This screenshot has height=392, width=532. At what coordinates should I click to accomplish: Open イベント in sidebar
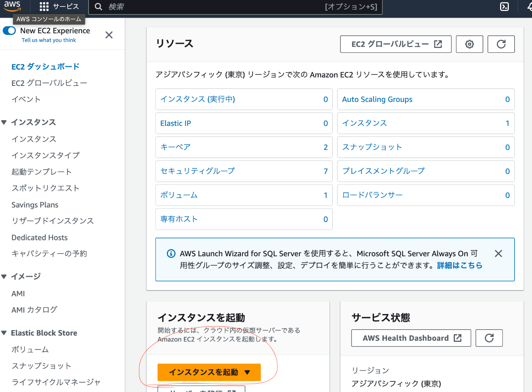point(26,99)
